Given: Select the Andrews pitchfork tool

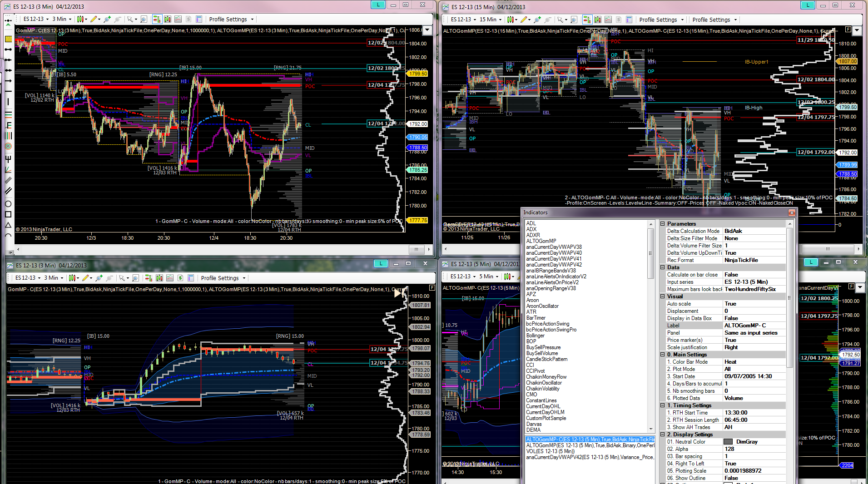Looking at the screenshot, I should click(x=8, y=159).
